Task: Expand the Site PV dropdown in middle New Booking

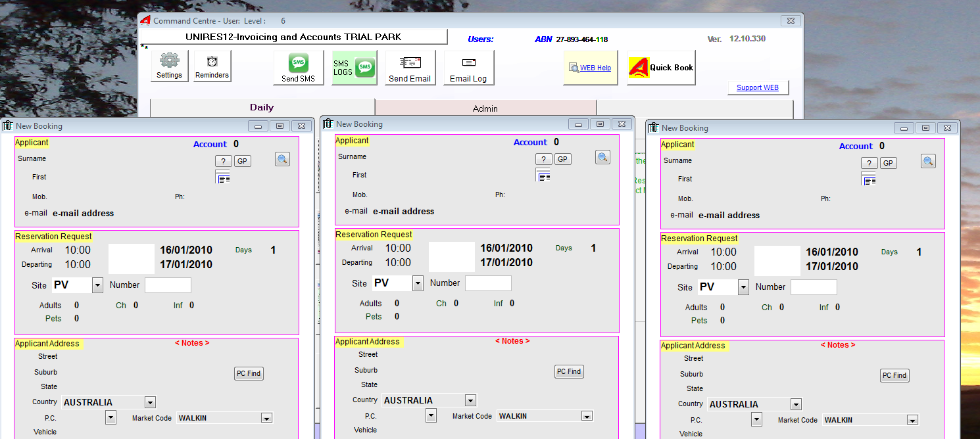Action: [418, 283]
